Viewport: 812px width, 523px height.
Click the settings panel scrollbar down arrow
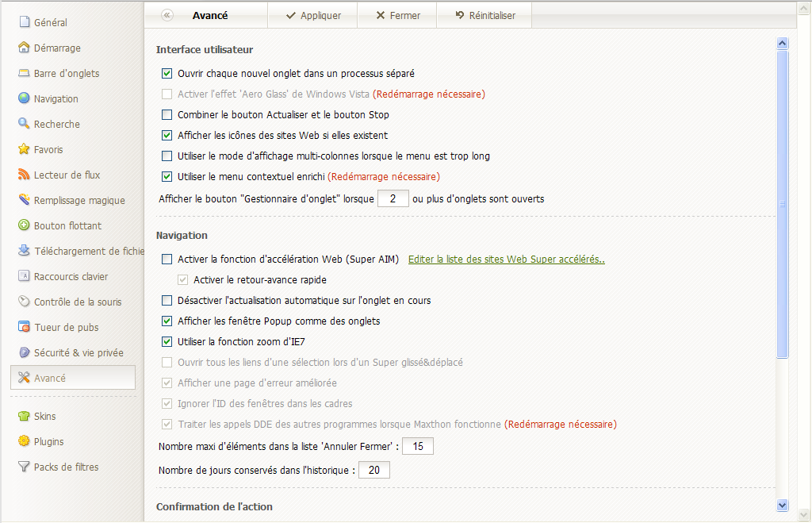pyautogui.click(x=783, y=505)
